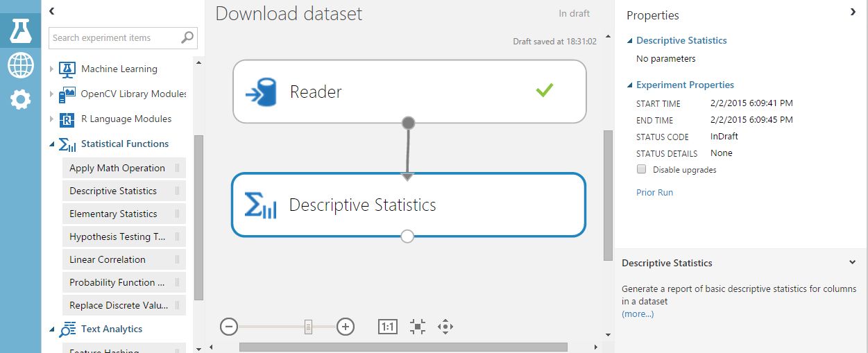Click the zoom out minus button
The width and height of the screenshot is (868, 353).
(x=229, y=327)
